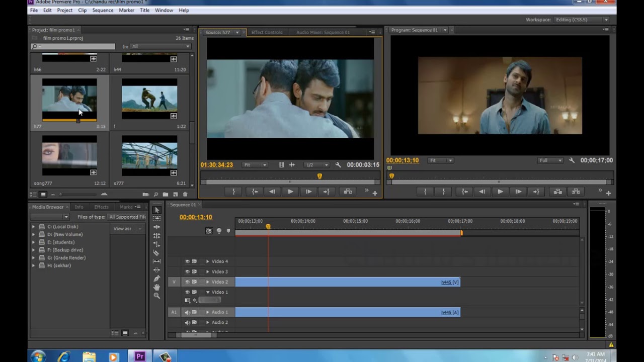Viewport: 644px width, 362px height.
Task: Open the Workspace Editing (CS5.5) dropdown
Action: (x=581, y=20)
